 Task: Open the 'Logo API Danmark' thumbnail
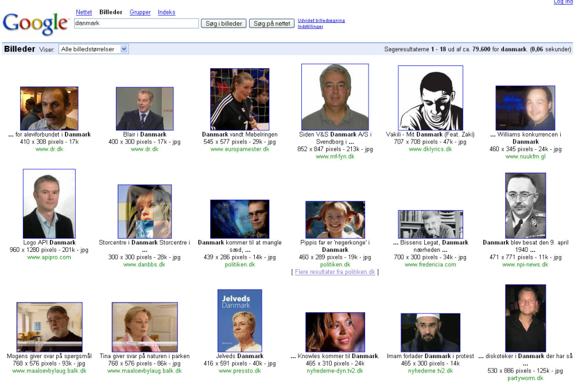[49, 204]
